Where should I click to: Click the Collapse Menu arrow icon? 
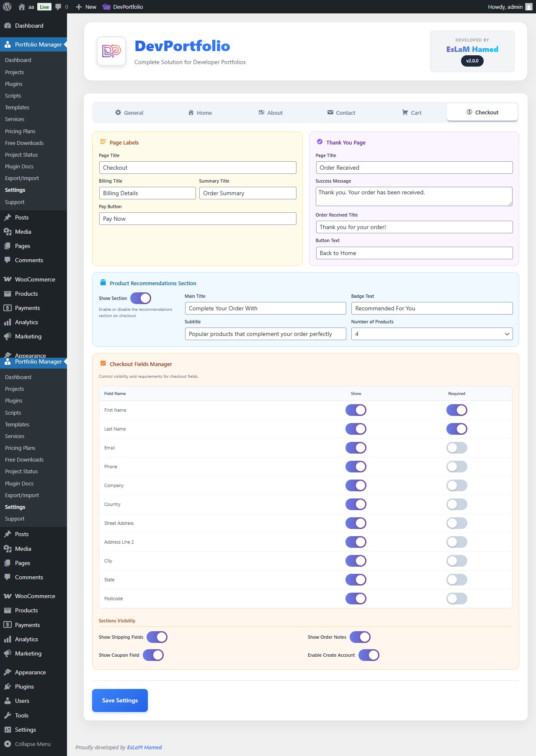(8, 744)
